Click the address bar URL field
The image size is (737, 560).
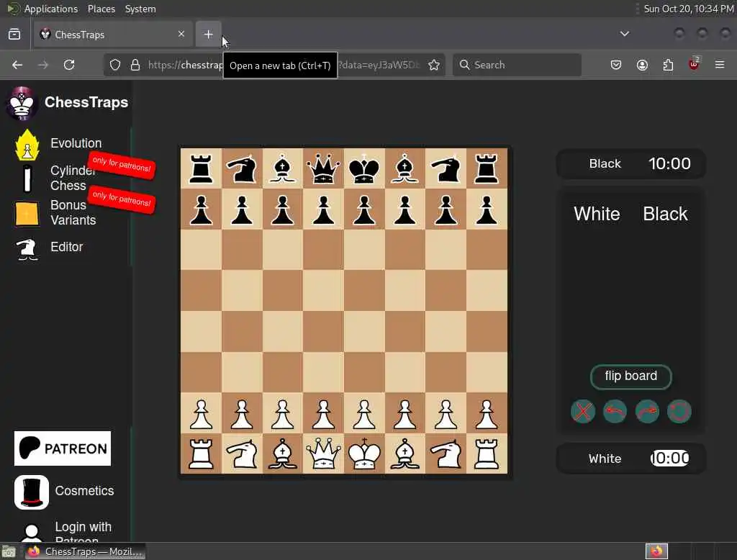coord(275,65)
